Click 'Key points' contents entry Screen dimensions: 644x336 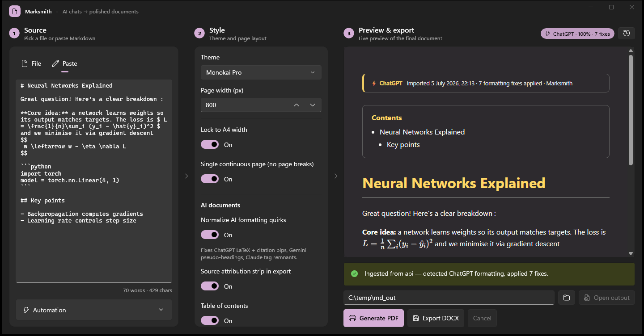click(x=403, y=144)
